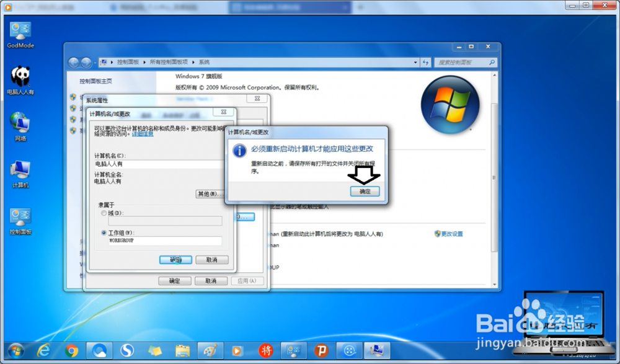Screen dimensions: 620x364
Task: Launch Google Chrome from taskbar
Action: coord(71,350)
